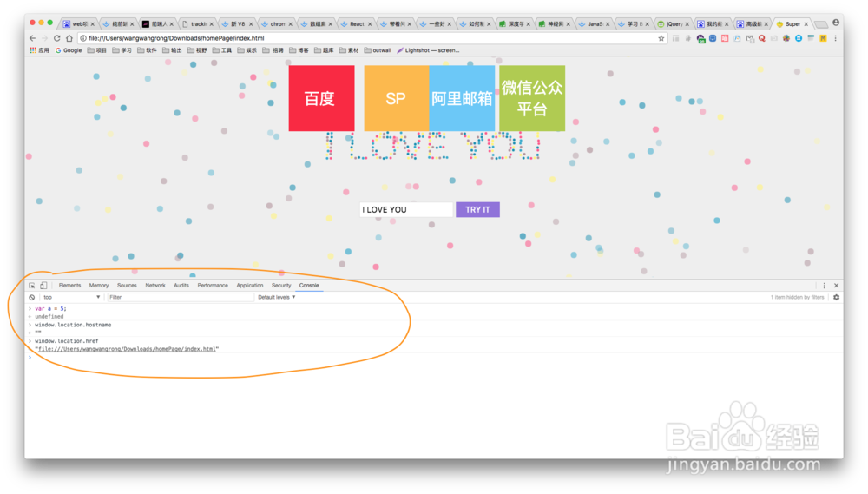The height and width of the screenshot is (494, 868).
Task: Open the 素材 bookmark folder
Action: [349, 50]
